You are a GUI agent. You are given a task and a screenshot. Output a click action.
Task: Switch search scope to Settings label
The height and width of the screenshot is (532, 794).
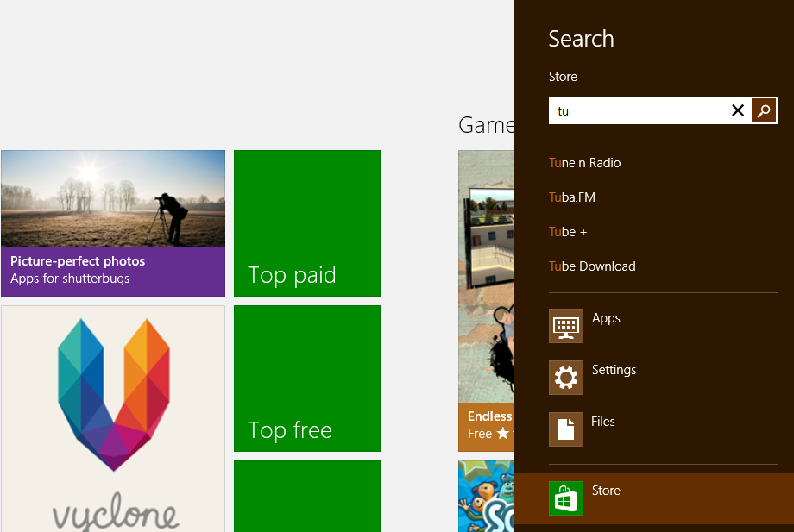614,370
